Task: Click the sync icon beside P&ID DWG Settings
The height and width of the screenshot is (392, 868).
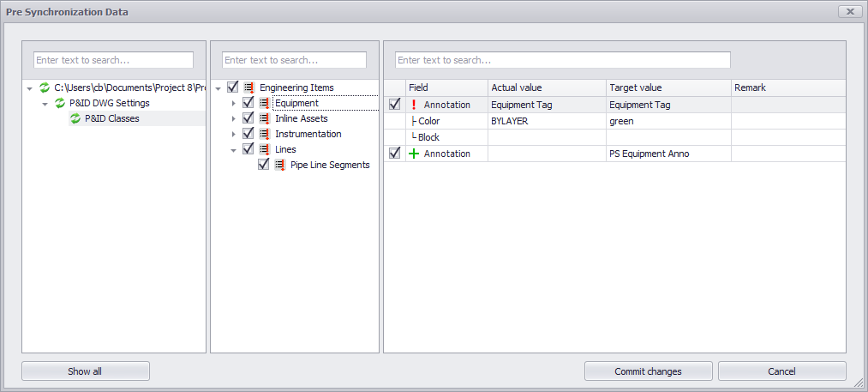Action: click(60, 103)
